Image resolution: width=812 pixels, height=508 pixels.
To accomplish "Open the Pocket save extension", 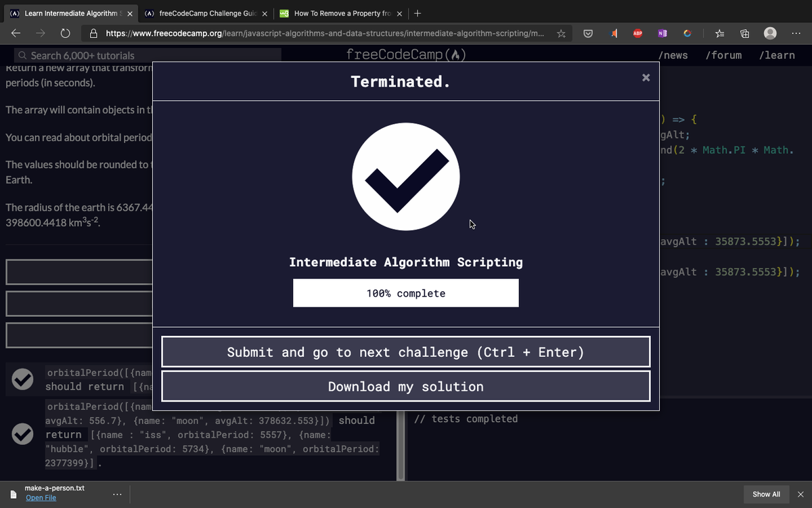I will 589,33.
